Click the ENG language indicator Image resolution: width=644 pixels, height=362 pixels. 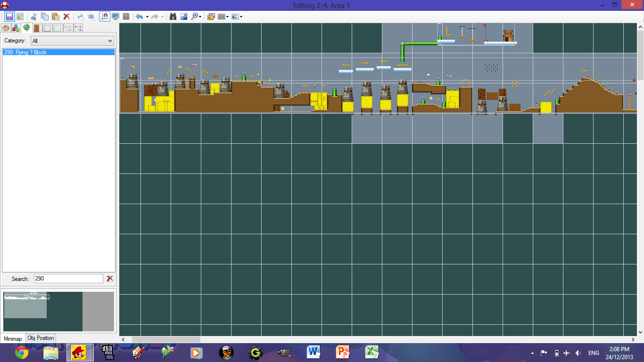point(594,353)
